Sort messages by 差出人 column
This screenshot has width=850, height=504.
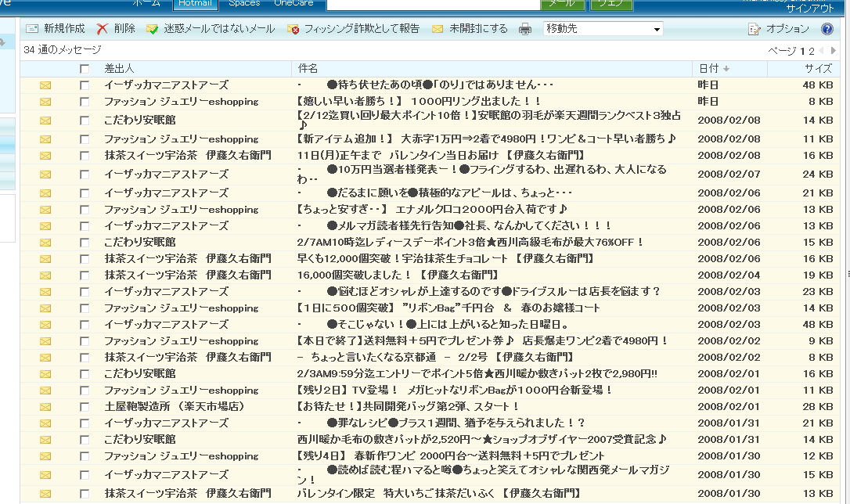[119, 69]
